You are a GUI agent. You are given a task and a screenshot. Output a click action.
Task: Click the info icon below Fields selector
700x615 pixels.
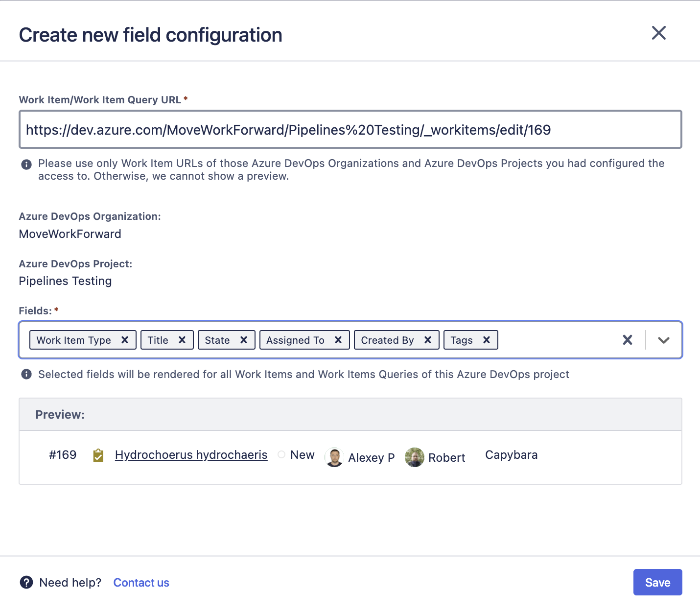tap(26, 375)
